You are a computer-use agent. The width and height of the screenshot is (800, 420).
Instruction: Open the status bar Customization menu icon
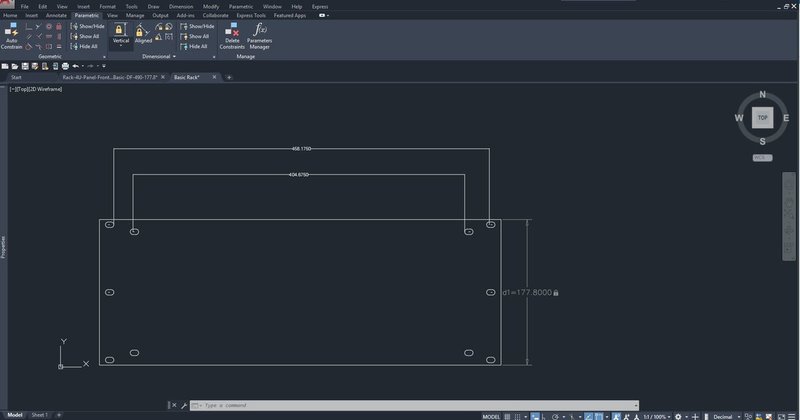[x=792, y=416]
